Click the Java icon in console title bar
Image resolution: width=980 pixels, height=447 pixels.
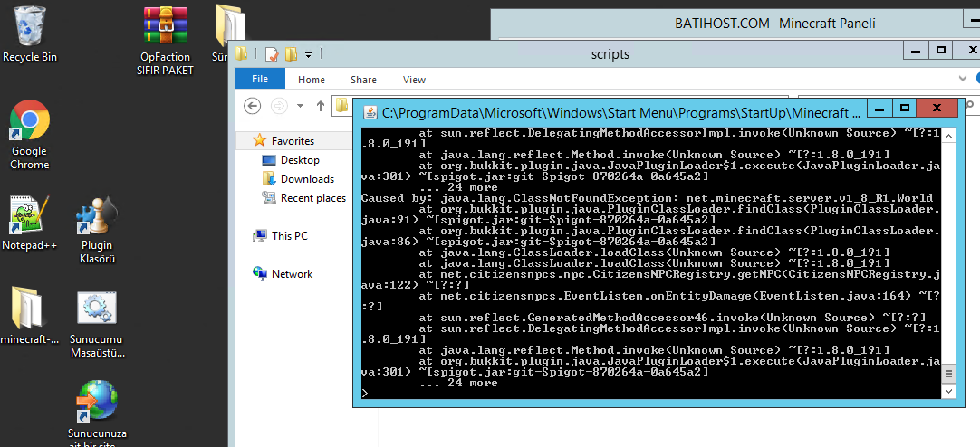[370, 112]
